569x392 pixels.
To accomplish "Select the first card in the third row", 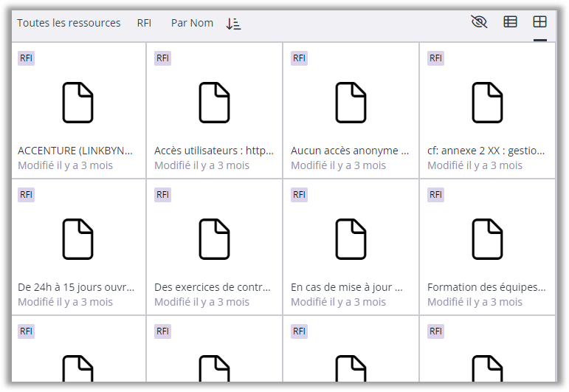I will (77, 354).
